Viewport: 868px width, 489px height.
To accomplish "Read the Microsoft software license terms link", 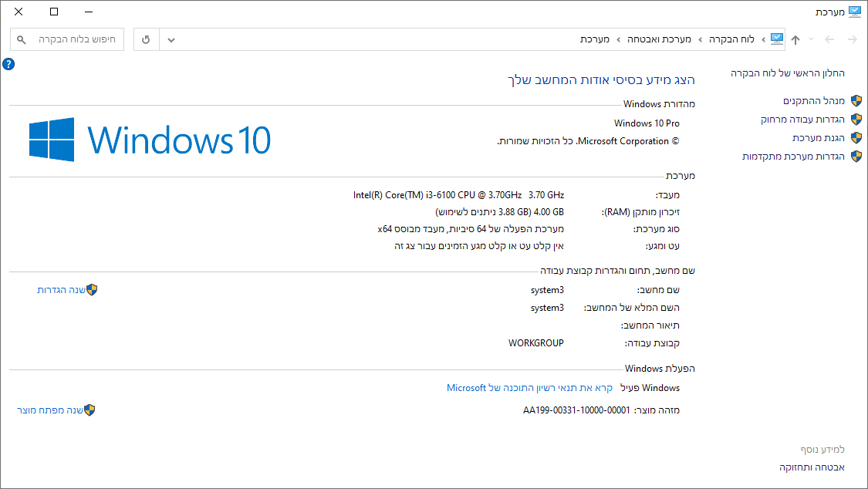I will click(530, 388).
